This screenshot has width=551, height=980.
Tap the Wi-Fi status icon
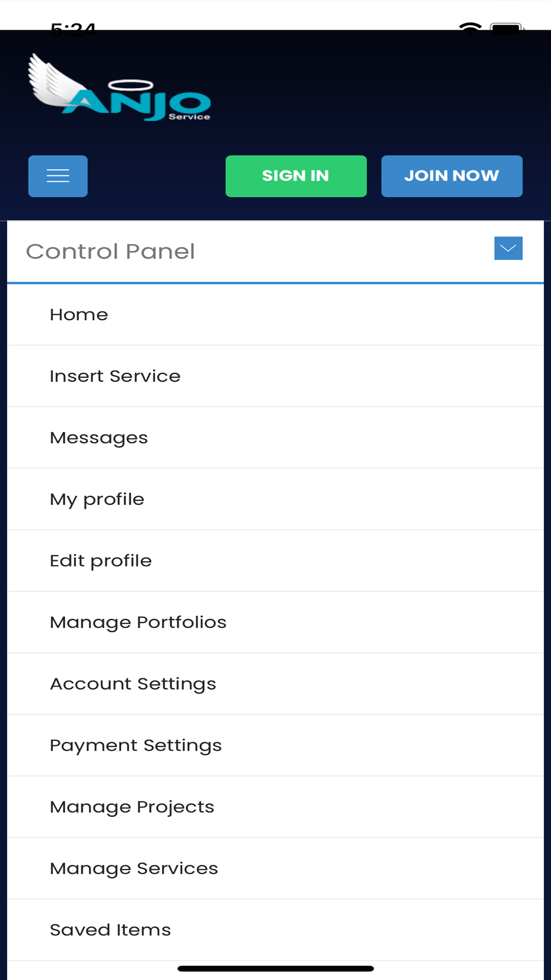pyautogui.click(x=470, y=29)
